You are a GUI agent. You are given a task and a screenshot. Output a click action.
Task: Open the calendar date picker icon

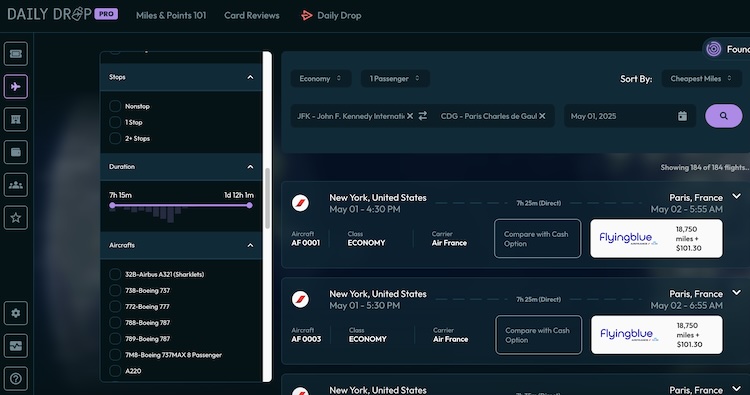682,116
